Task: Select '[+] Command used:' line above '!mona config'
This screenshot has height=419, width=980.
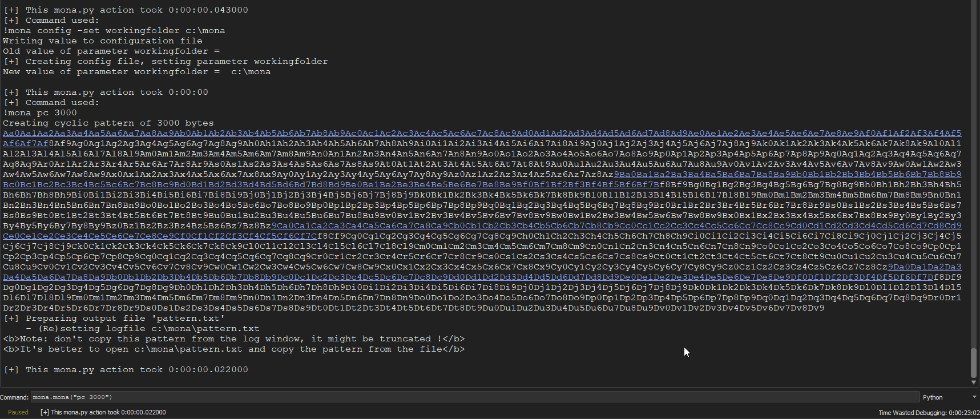Action: [x=51, y=21]
